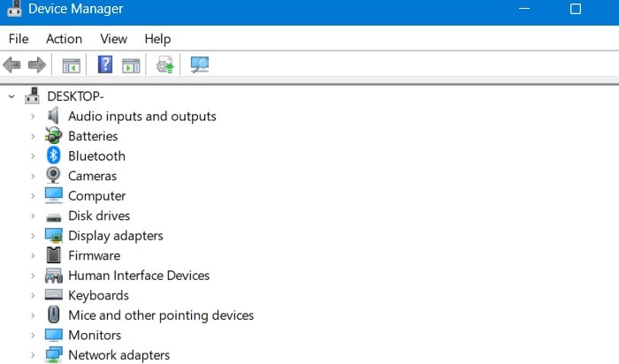Click the Bluetooth category icon
This screenshot has height=364, width=619.
click(x=53, y=155)
